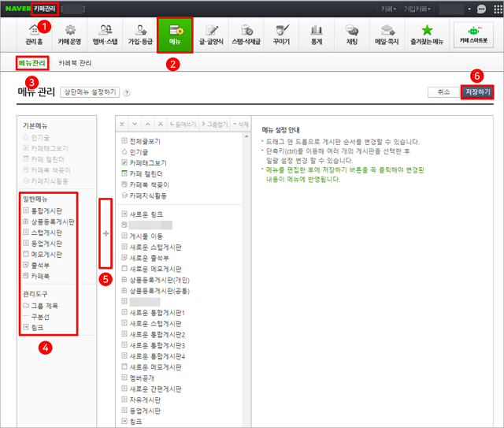The image size is (504, 428).
Task: Open 멤버·스탭 management icon
Action: 106,29
